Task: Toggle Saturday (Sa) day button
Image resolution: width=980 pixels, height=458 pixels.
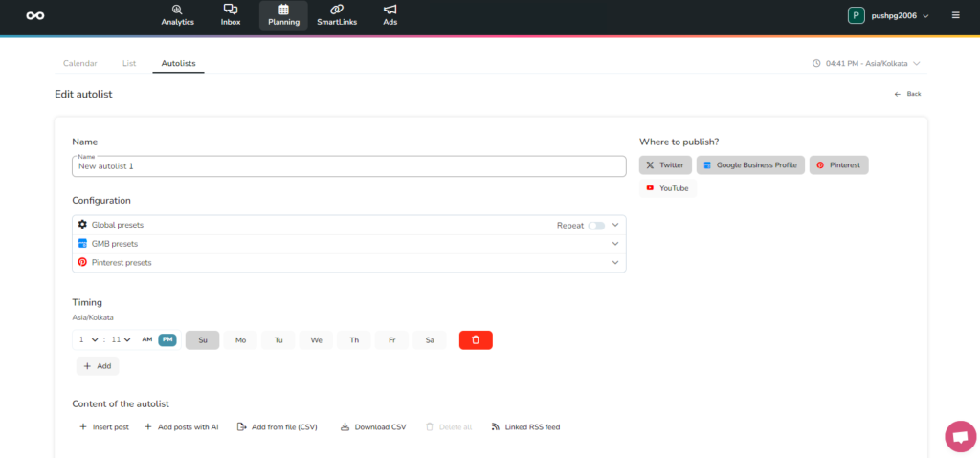Action: coord(430,339)
